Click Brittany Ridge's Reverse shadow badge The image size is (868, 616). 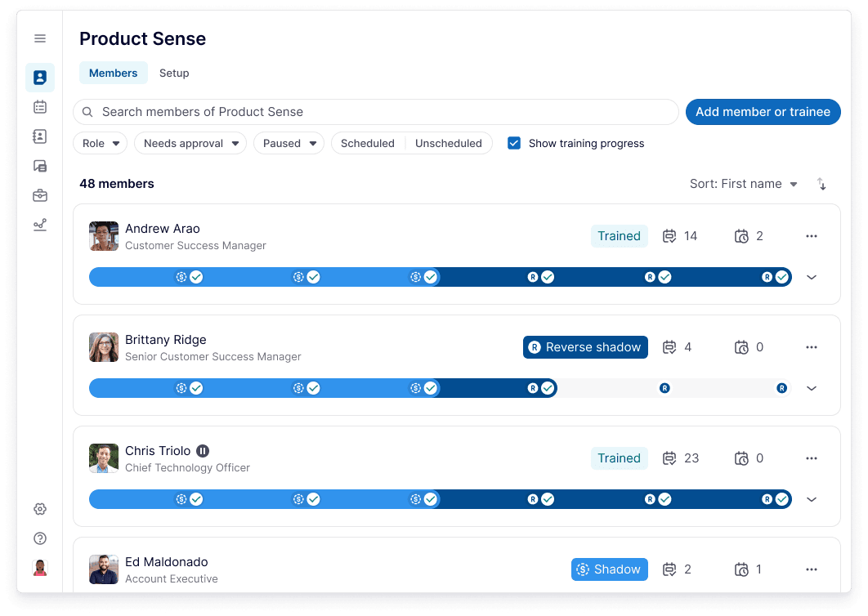(x=585, y=347)
